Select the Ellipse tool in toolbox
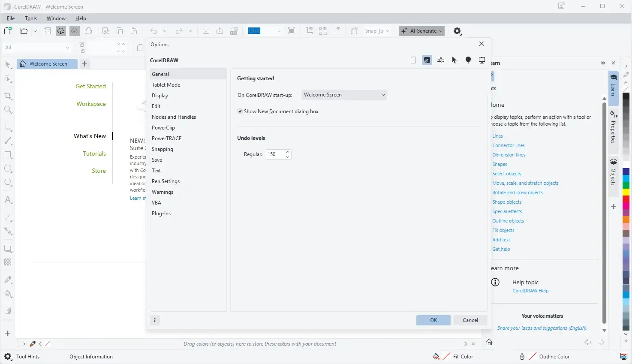The image size is (632, 364). (8, 168)
